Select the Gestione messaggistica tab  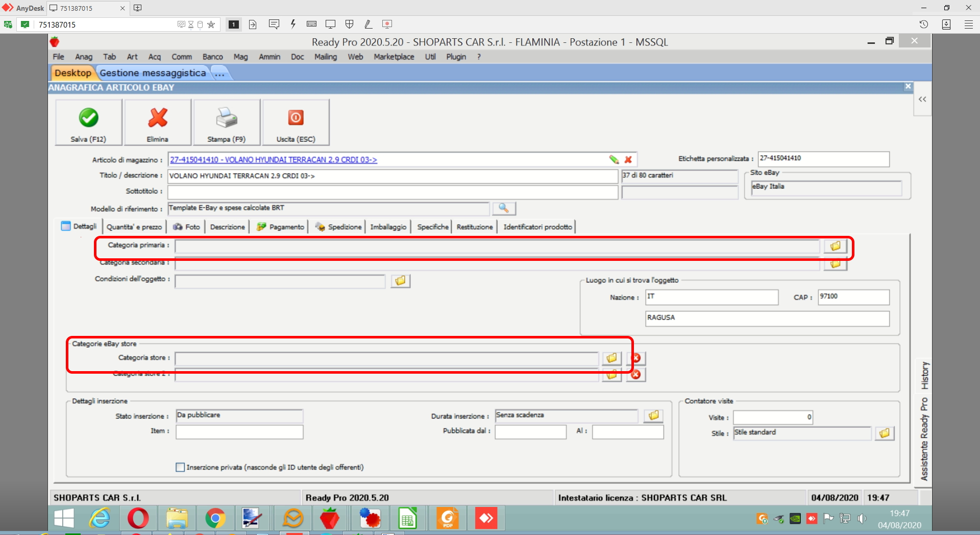click(x=153, y=73)
